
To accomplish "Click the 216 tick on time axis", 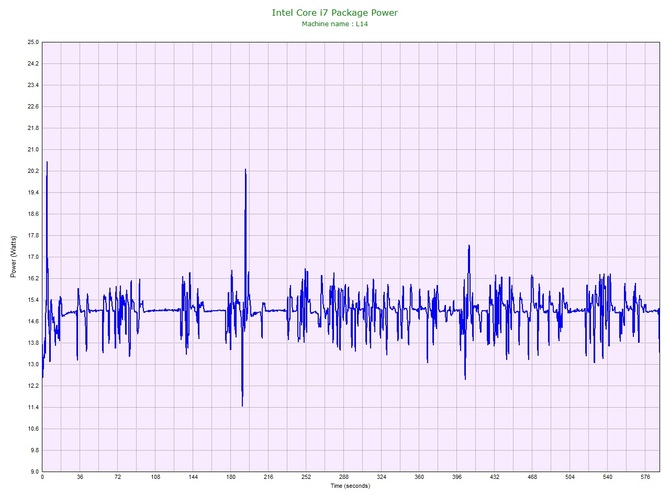I will (x=268, y=477).
